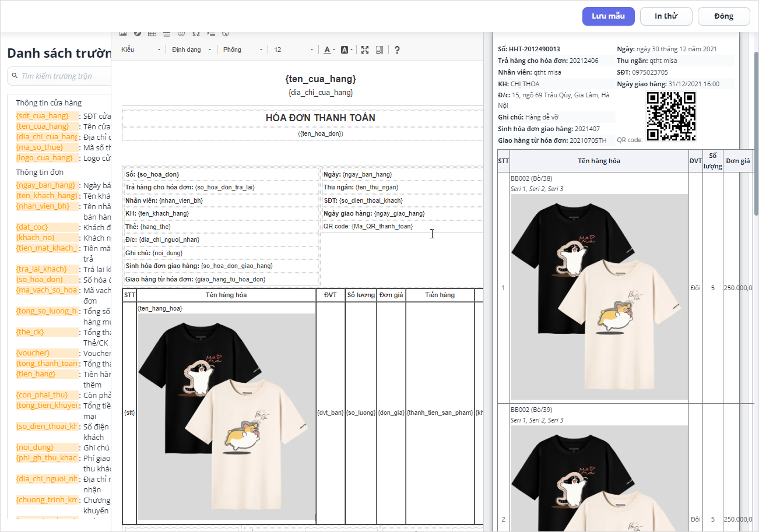759x532 pixels.
Task: Select {ten_khach_hang} in the field list
Action: (46, 196)
